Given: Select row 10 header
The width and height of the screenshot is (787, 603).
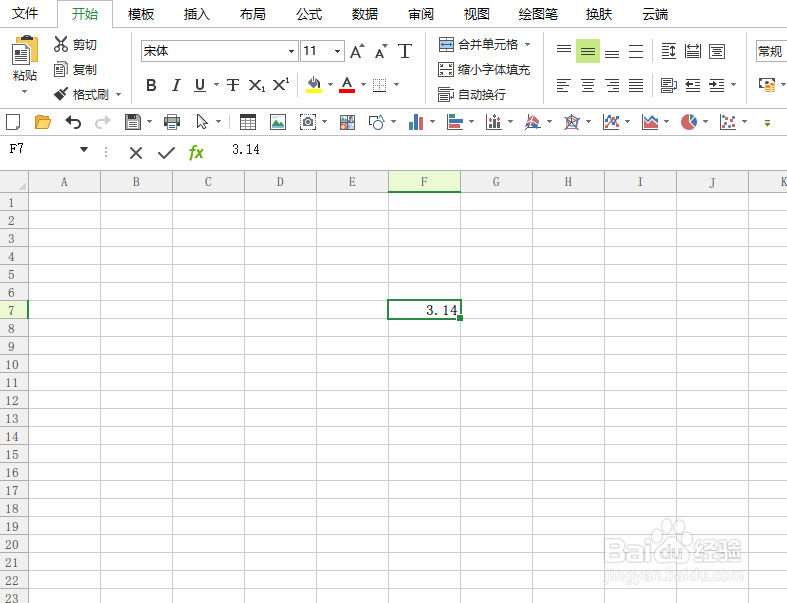Looking at the screenshot, I should 12,364.
